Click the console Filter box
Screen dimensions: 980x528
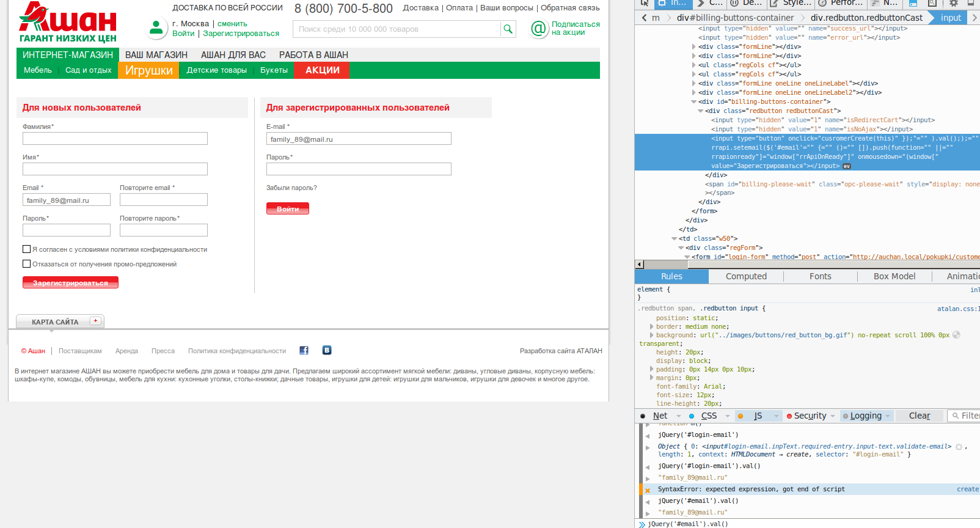964,416
